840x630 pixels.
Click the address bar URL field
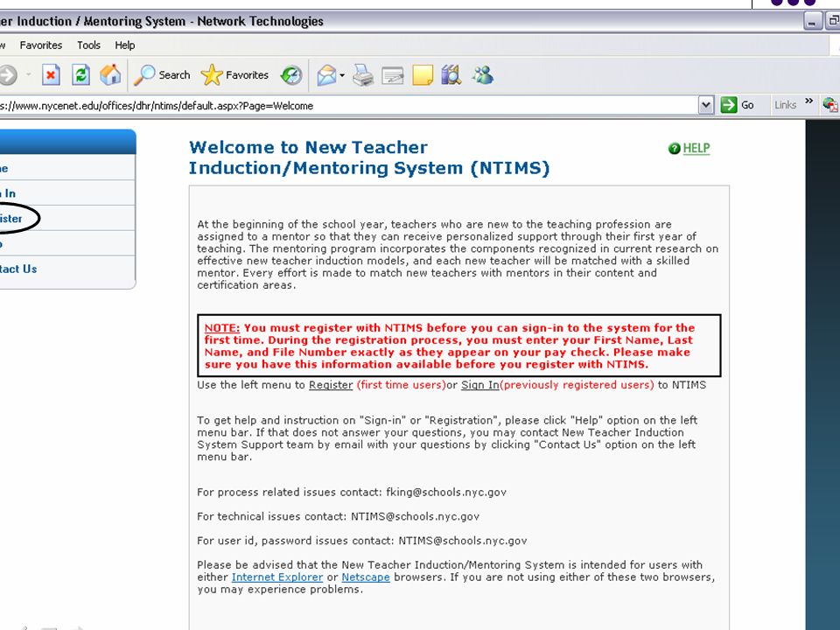click(x=348, y=106)
